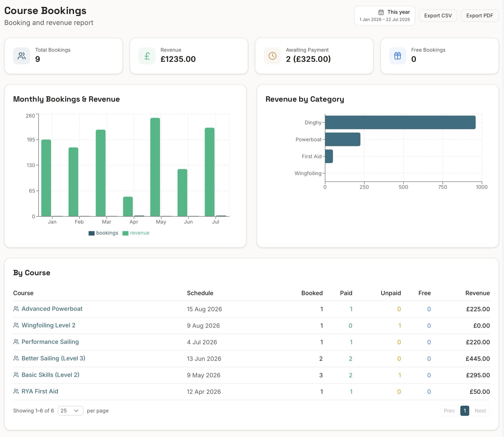504x437 pixels.
Task: Open the Basic Skills (Level 2) link
Action: tap(50, 375)
